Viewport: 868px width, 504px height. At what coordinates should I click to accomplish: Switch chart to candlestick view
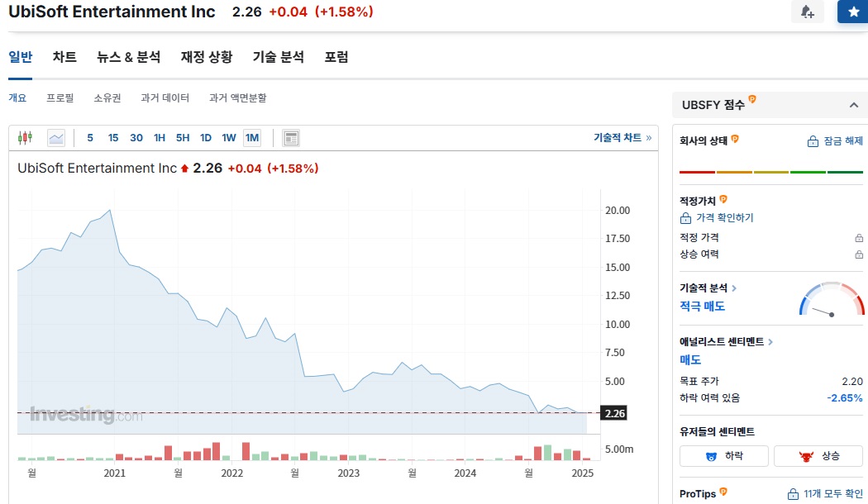click(25, 138)
